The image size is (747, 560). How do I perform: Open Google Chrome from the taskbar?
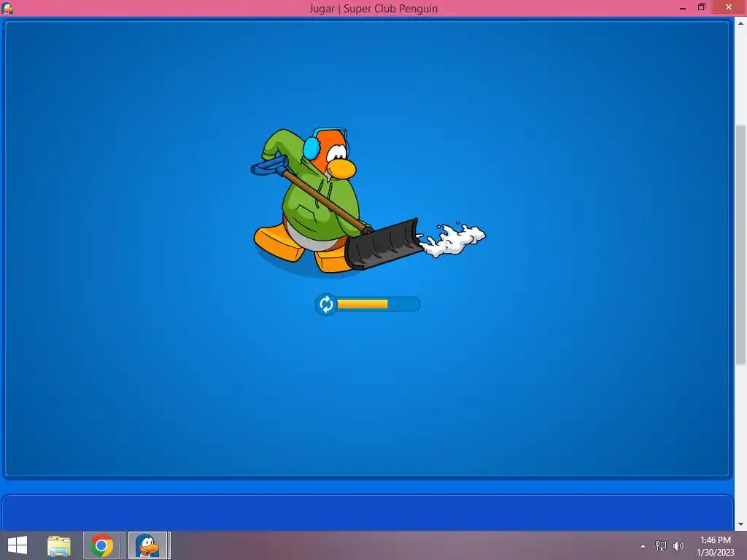tap(101, 545)
